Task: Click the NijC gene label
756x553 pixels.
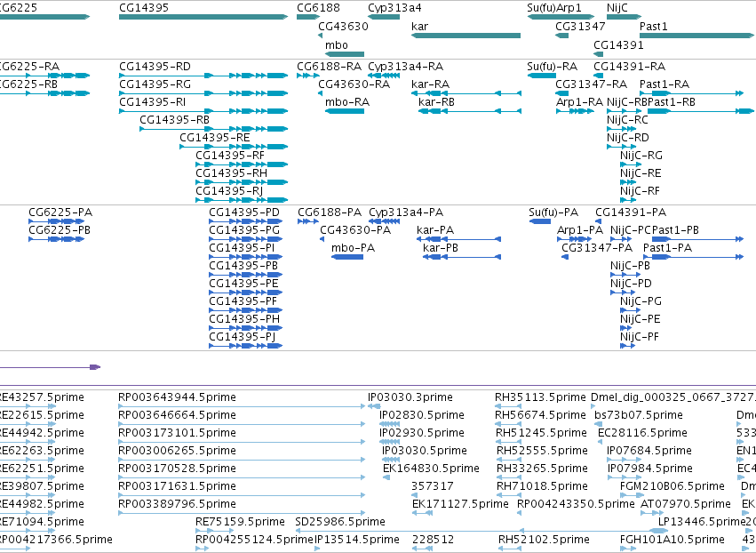Action: click(x=617, y=8)
